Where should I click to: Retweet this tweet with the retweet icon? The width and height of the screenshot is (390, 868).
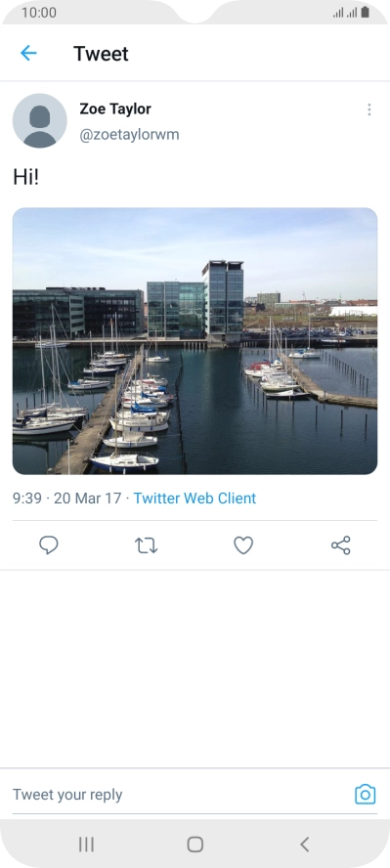(146, 545)
